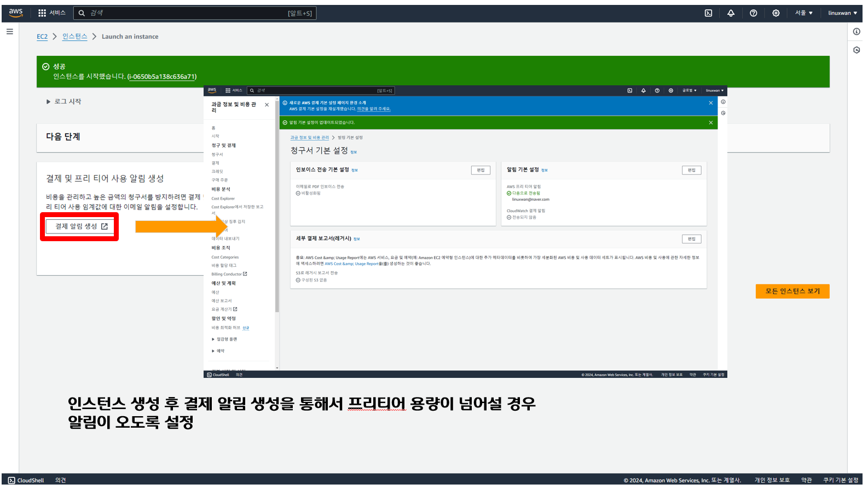Open CloudShell in billing console footer
This screenshot has height=490, width=868.
click(x=218, y=375)
